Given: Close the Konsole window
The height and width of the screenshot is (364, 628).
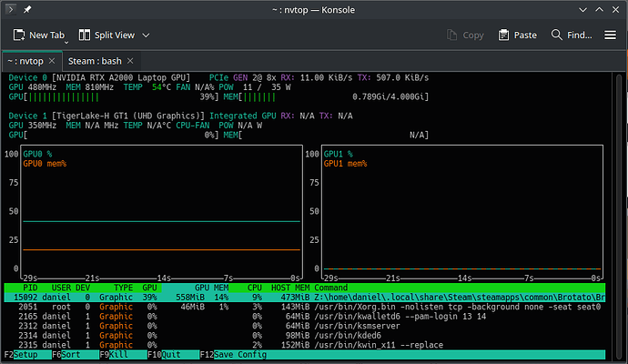Looking at the screenshot, I should point(615,10).
